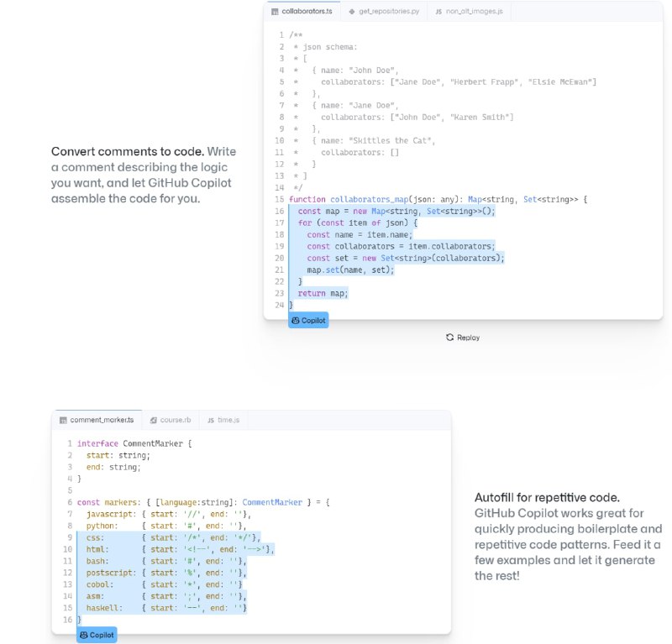Click the function collaborators_map declaration line

point(438,199)
